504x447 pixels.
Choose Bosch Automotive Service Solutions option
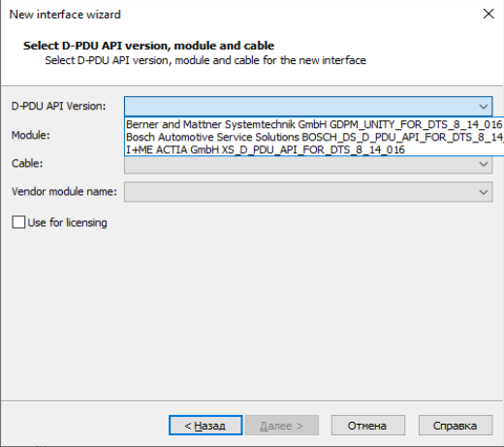pos(314,137)
